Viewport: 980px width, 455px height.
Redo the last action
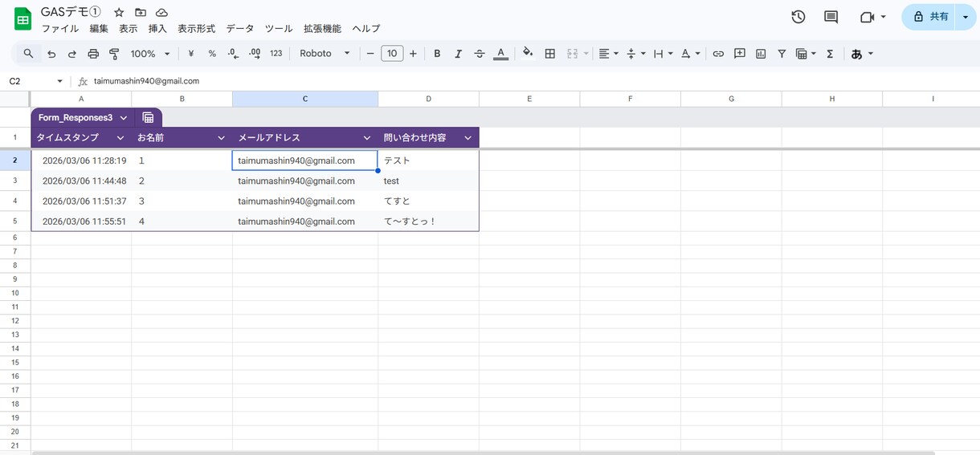72,54
